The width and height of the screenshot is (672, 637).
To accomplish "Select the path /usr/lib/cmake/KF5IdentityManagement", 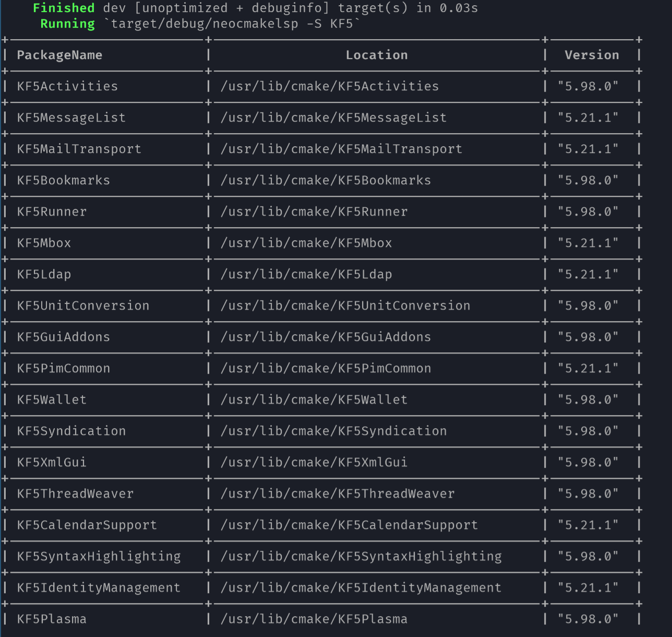I will [x=361, y=588].
